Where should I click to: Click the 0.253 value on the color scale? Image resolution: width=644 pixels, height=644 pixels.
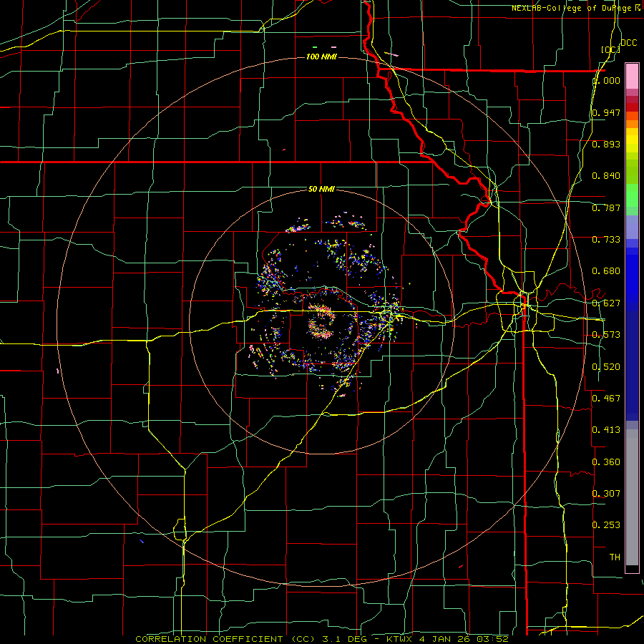pos(606,525)
